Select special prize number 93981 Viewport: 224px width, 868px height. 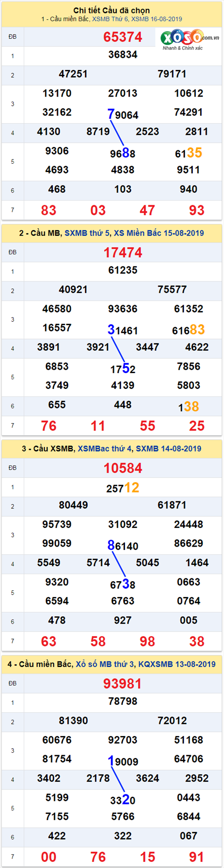click(123, 684)
